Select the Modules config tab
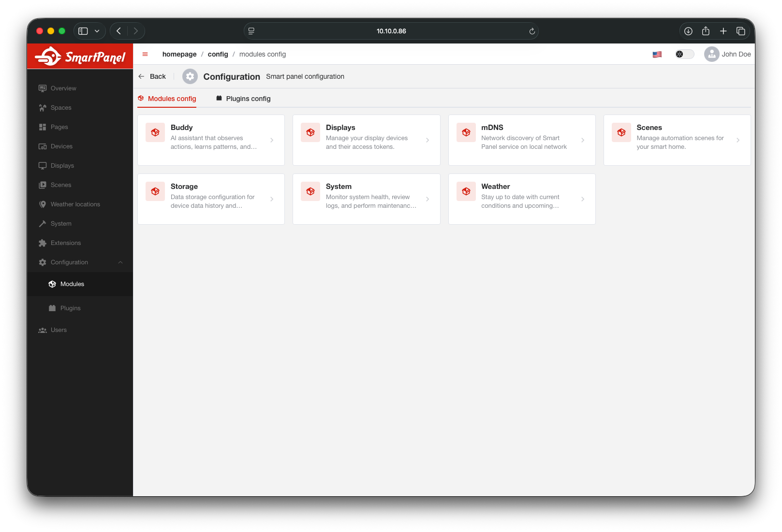Viewport: 782px width, 532px height. (172, 99)
